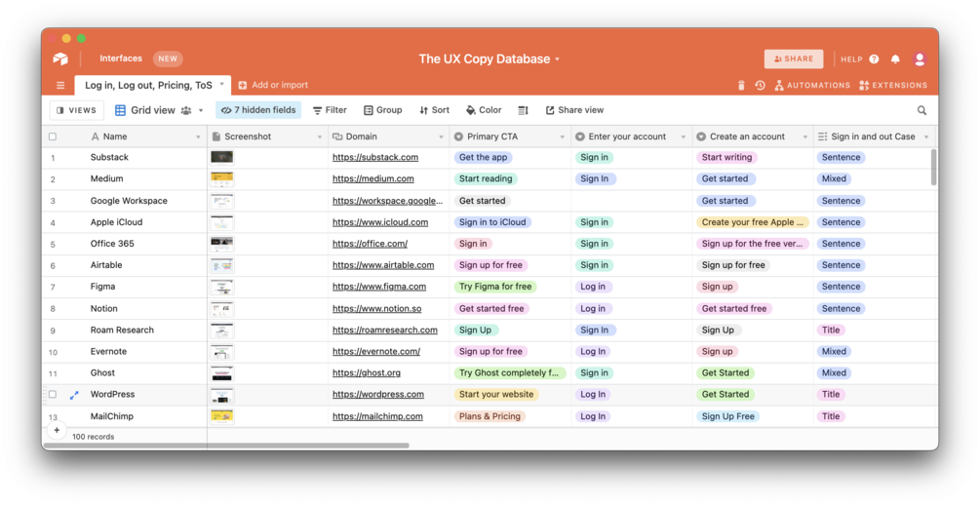980x505 pixels.
Task: Open the notifications bell
Action: [x=895, y=58]
